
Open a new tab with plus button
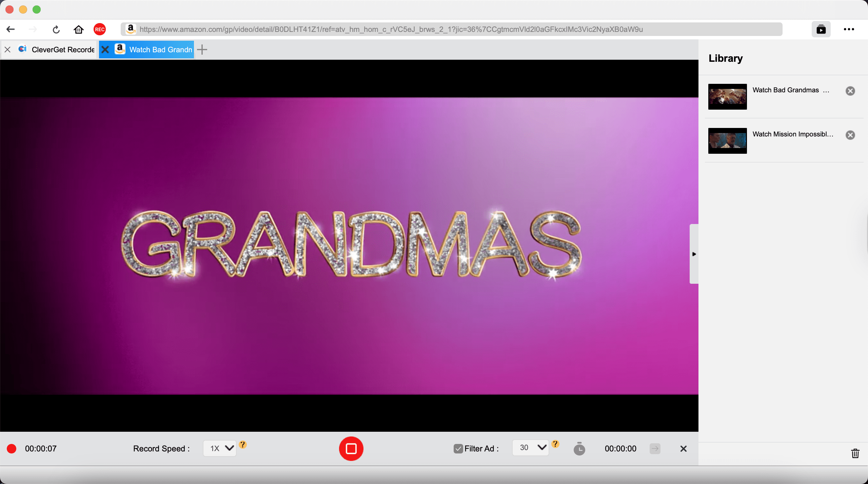[x=202, y=50]
